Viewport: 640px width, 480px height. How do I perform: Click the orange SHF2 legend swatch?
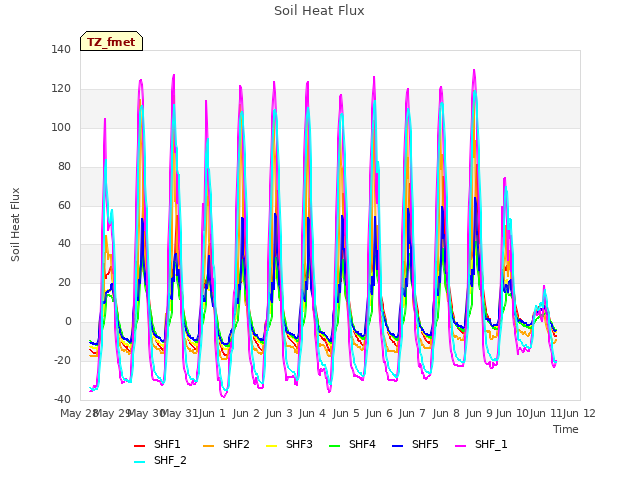coord(208,445)
